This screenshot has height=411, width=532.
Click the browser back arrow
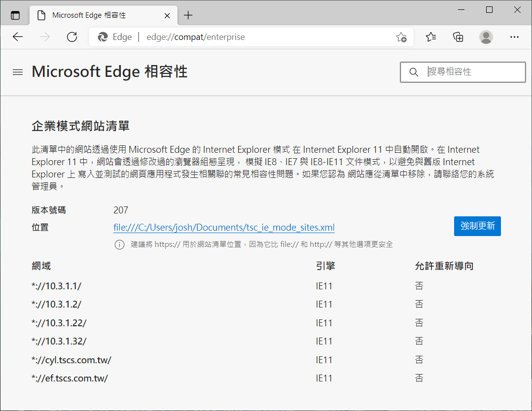(x=18, y=37)
